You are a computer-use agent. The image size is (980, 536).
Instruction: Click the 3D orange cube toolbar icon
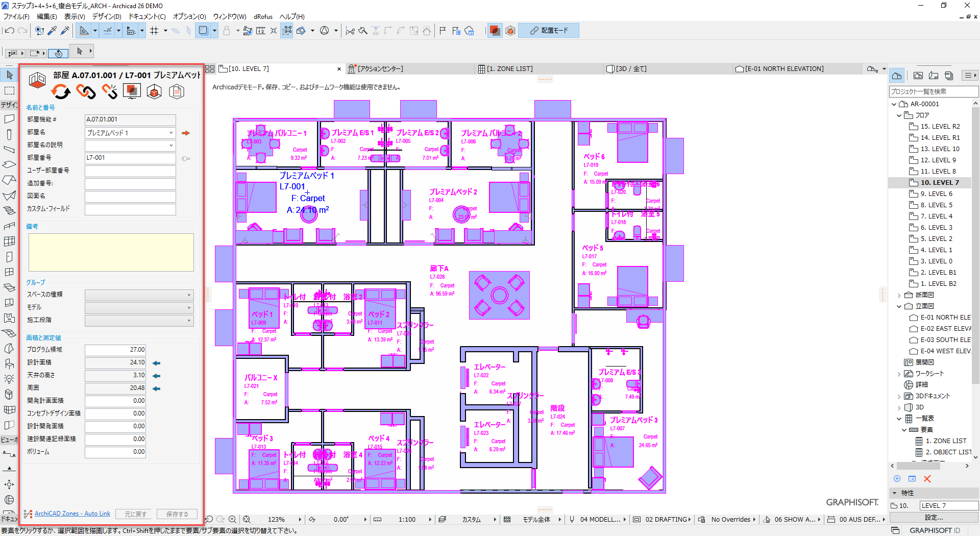[510, 31]
